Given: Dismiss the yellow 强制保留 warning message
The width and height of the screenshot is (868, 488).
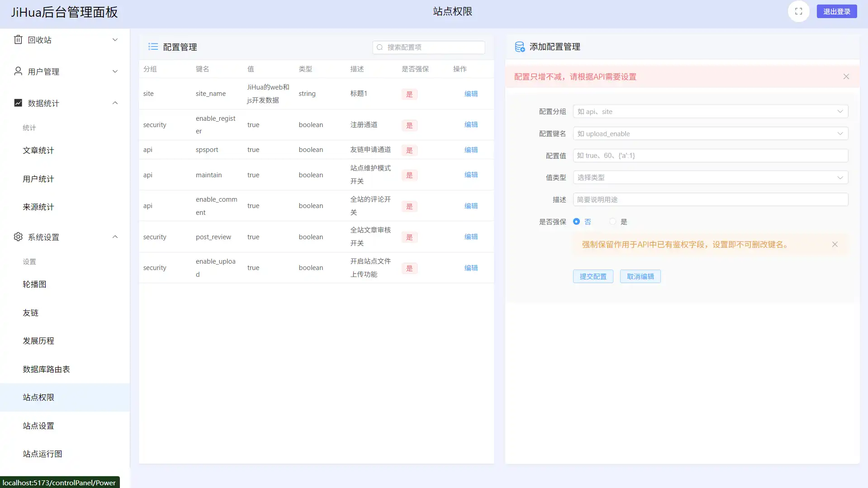Looking at the screenshot, I should [x=835, y=244].
